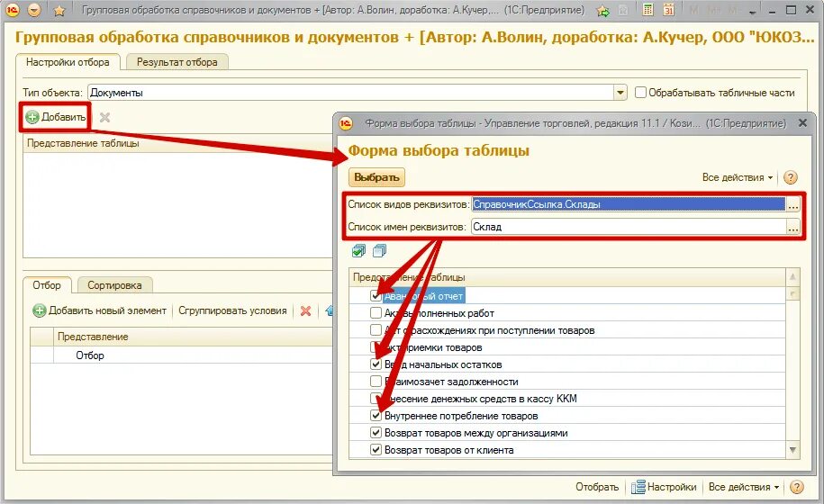The width and height of the screenshot is (824, 504).
Task: Click the Список имен реквизитов field
Action: [629, 227]
